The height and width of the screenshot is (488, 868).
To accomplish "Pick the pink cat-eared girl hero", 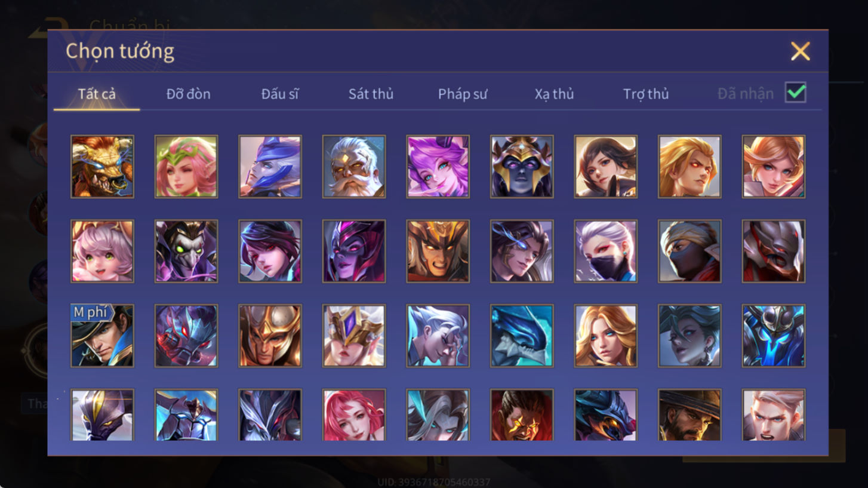I will (102, 251).
